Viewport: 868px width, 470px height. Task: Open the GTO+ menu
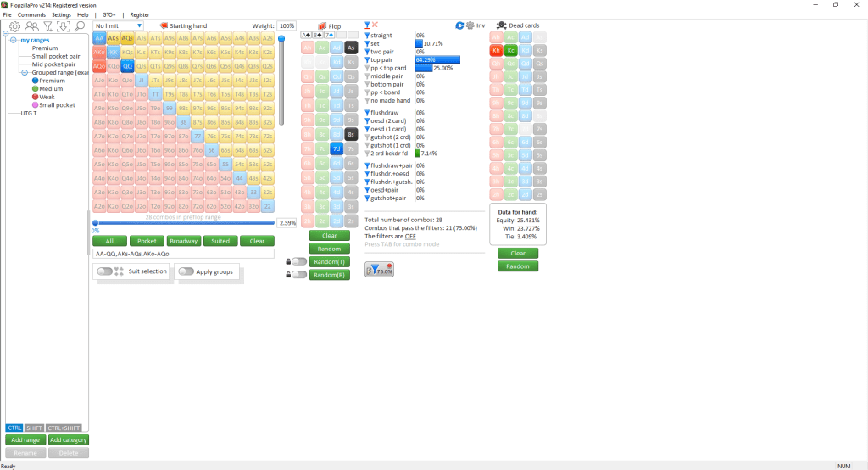[108, 14]
